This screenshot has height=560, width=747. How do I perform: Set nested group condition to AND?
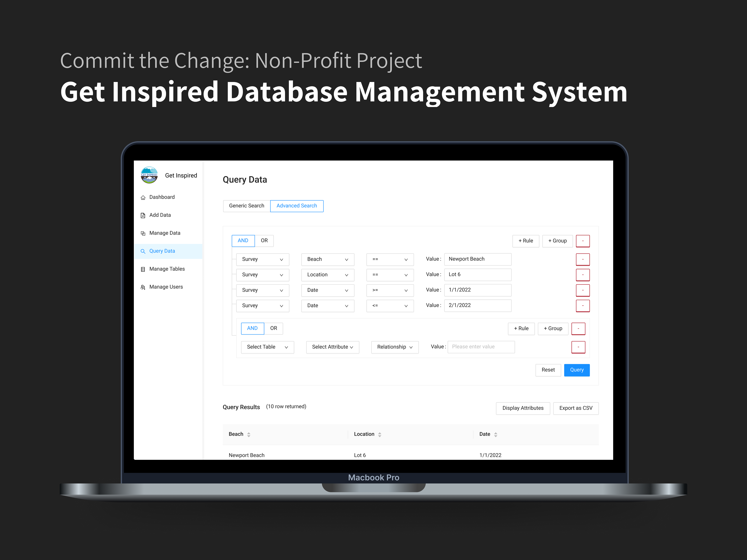(252, 328)
